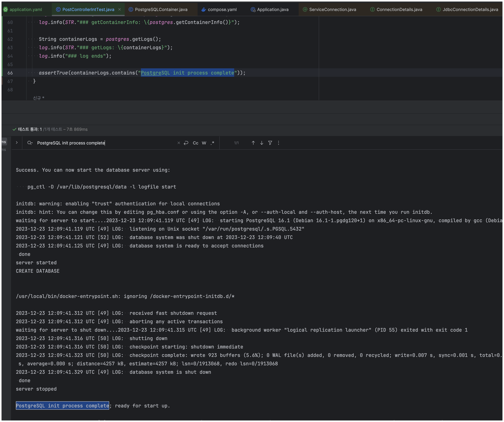Toggle match case (Cc) option
This screenshot has height=422, width=504.
[195, 143]
